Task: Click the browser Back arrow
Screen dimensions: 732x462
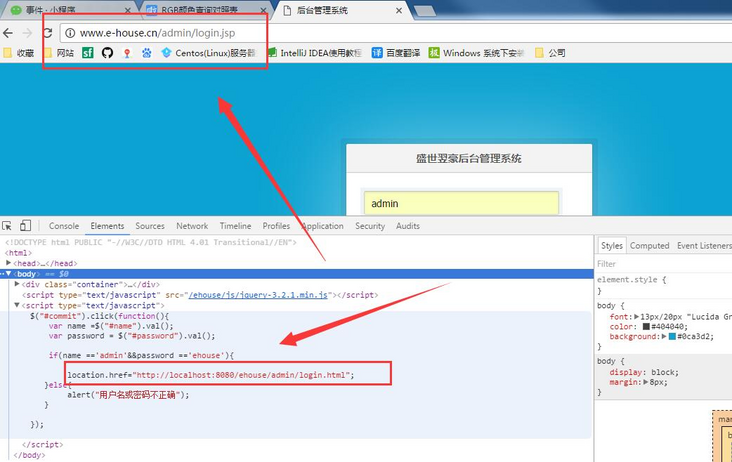Action: (x=8, y=33)
